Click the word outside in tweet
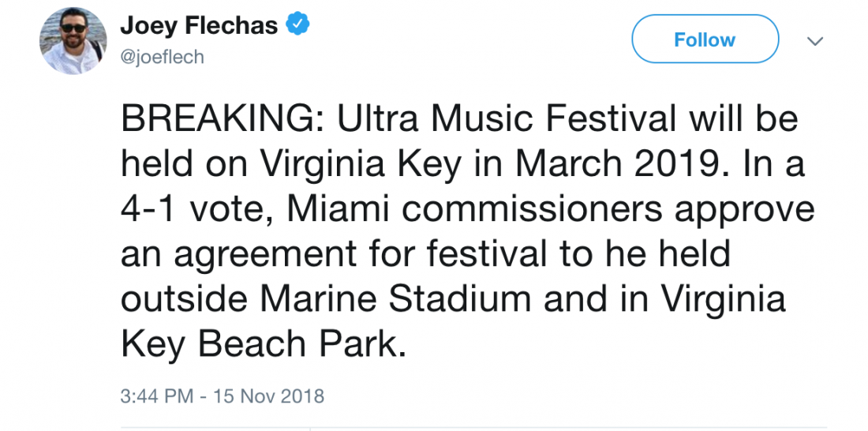The width and height of the screenshot is (868, 431). click(x=183, y=298)
